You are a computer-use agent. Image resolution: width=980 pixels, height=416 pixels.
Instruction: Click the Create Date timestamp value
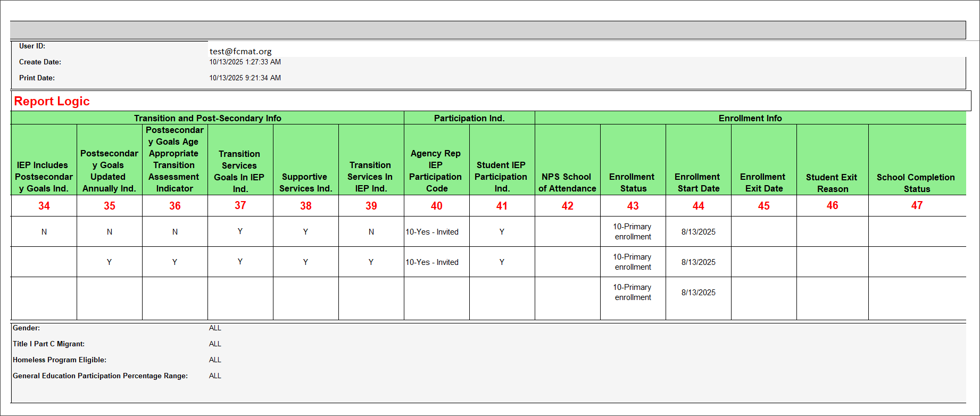[245, 62]
